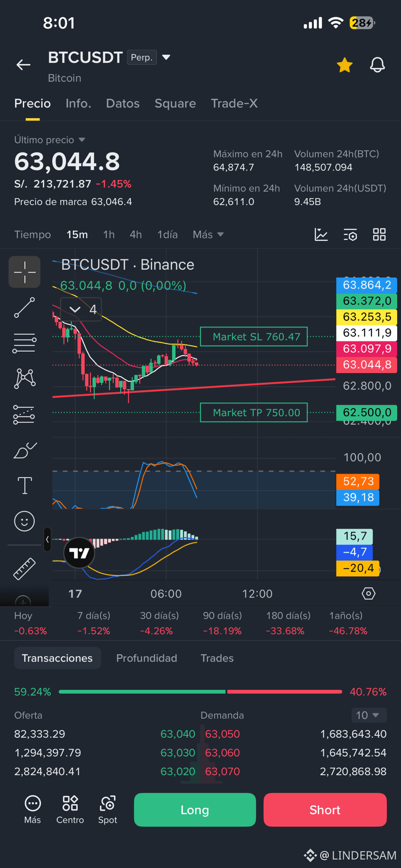Screen dimensions: 401x868
Task: Switch to the Precio tab
Action: click(32, 103)
